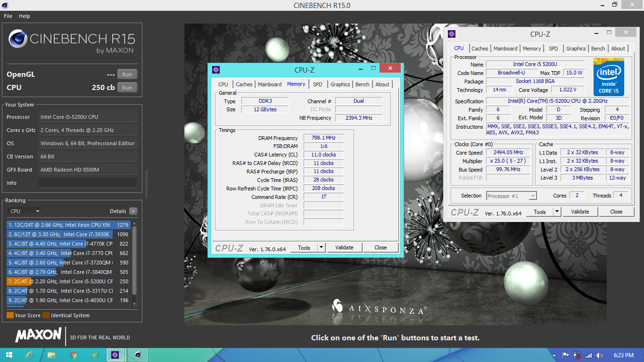
Task: Select highlighted ranking row 7 Core i5-5200U
Action: point(68,281)
